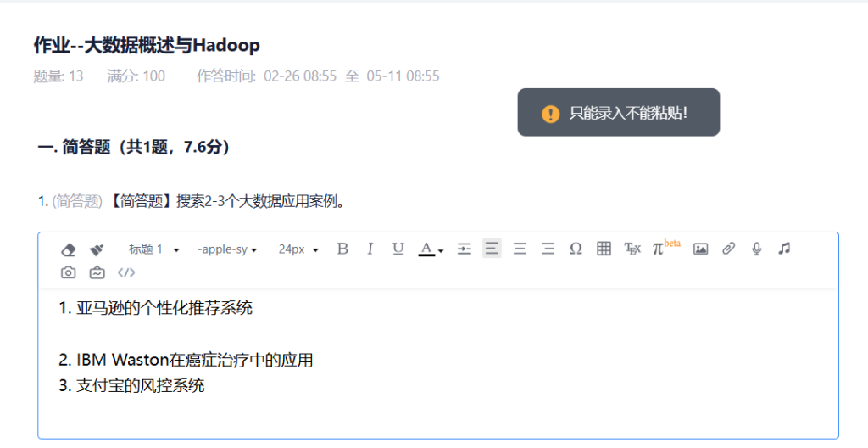Insert a table using grid icon
This screenshot has width=868, height=448.
point(604,249)
